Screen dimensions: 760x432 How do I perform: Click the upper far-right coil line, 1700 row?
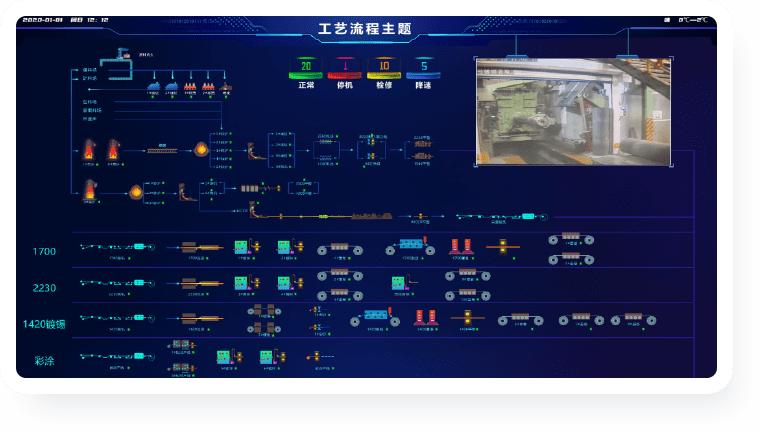(571, 239)
